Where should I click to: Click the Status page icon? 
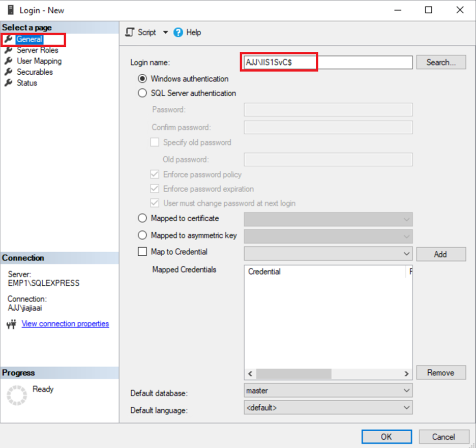tap(9, 82)
